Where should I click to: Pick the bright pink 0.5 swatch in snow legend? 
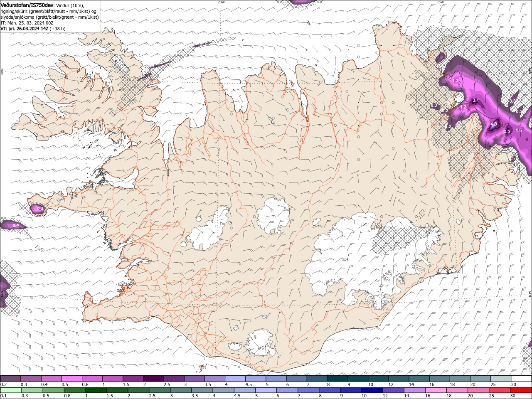pos(71,379)
